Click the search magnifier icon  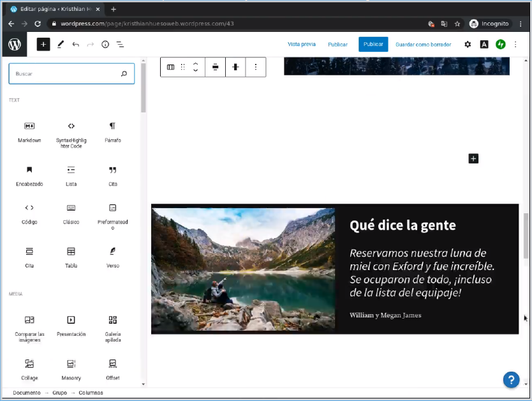point(124,73)
